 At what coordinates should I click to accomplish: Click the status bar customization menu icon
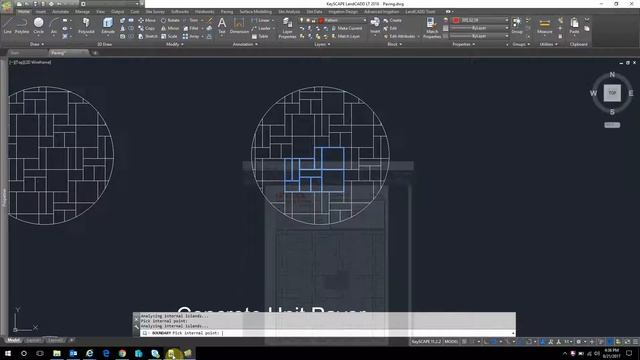(x=636, y=342)
